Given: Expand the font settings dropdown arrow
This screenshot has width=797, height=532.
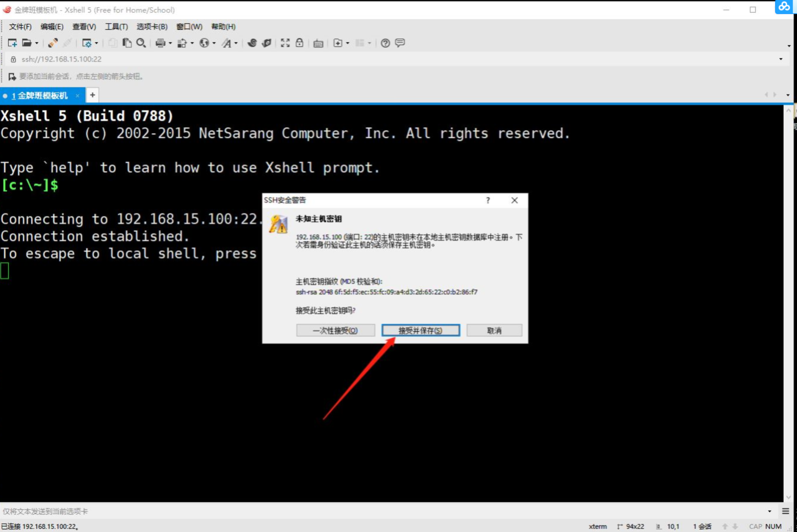Looking at the screenshot, I should tap(236, 43).
